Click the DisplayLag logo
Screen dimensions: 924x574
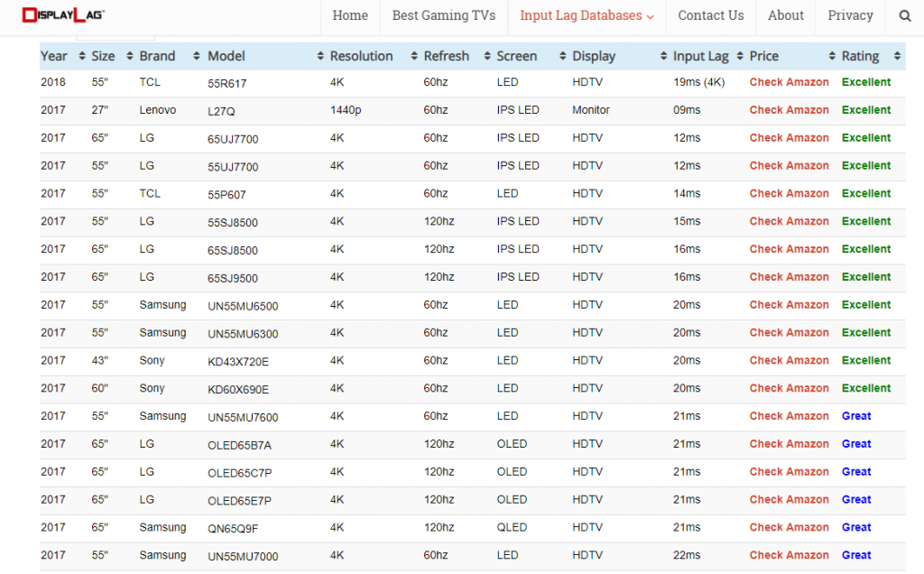click(x=63, y=14)
